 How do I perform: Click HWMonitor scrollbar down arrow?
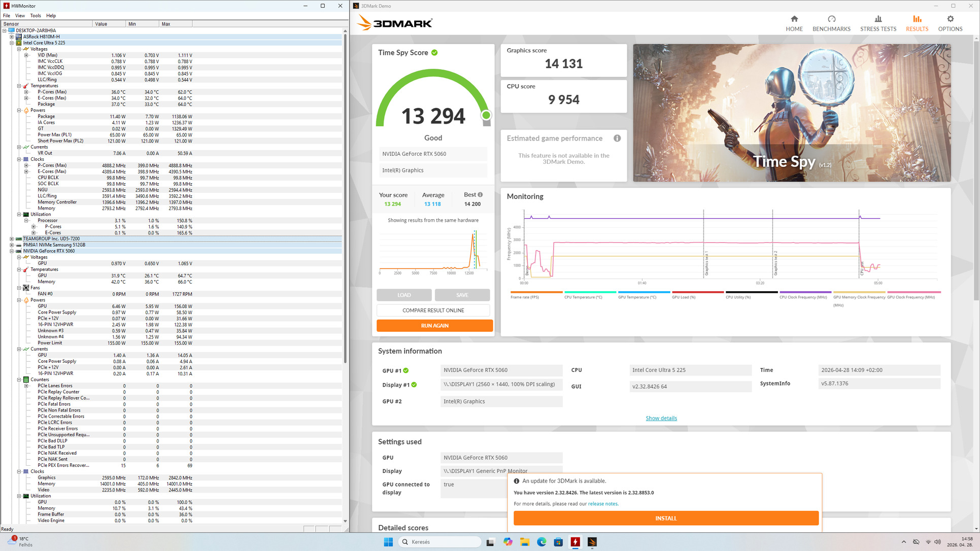pyautogui.click(x=346, y=521)
